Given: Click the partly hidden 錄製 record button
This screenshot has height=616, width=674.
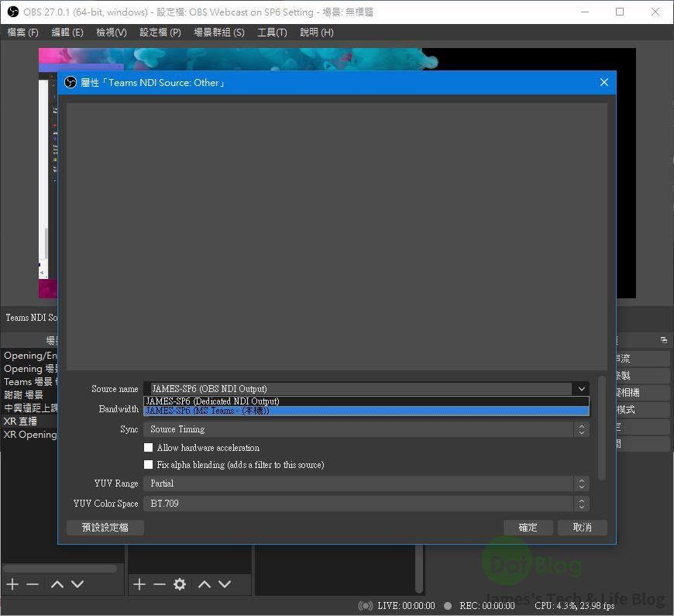Looking at the screenshot, I should (642, 375).
